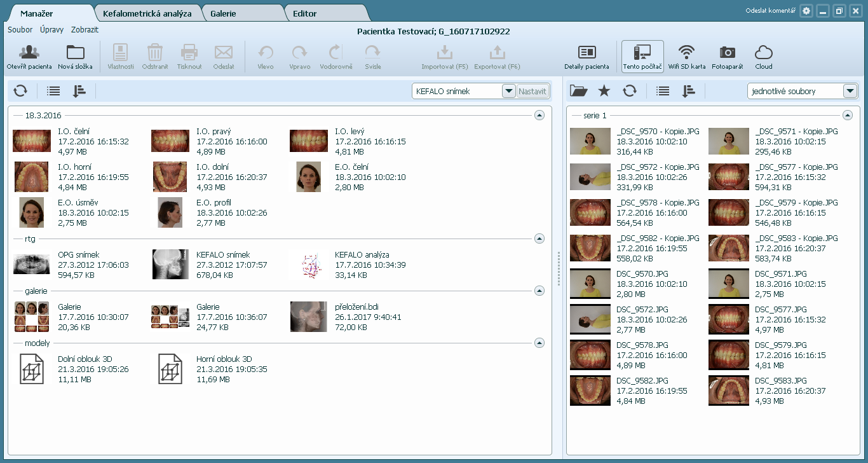The height and width of the screenshot is (463, 868).
Task: Open the Soubor menu
Action: [20, 30]
